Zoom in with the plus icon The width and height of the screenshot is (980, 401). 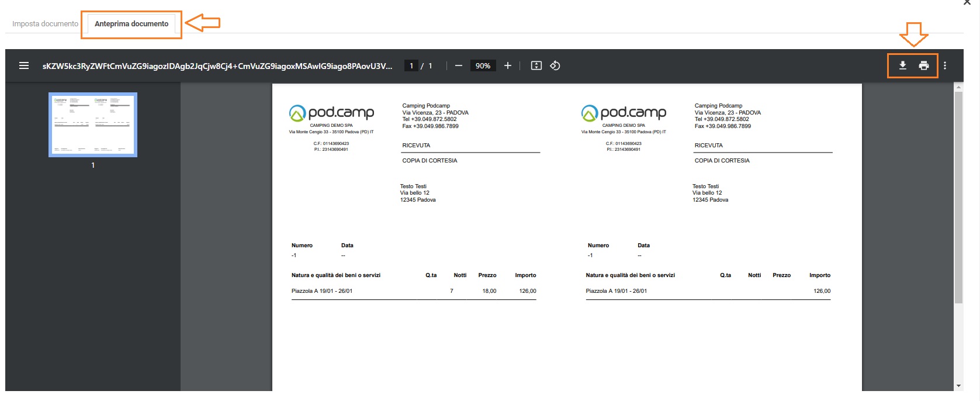pyautogui.click(x=508, y=65)
